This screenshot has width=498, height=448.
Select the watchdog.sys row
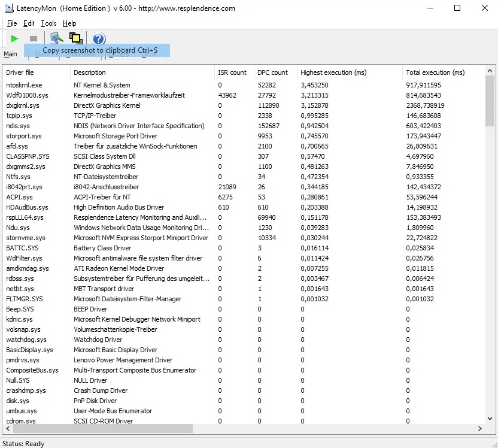(244, 340)
